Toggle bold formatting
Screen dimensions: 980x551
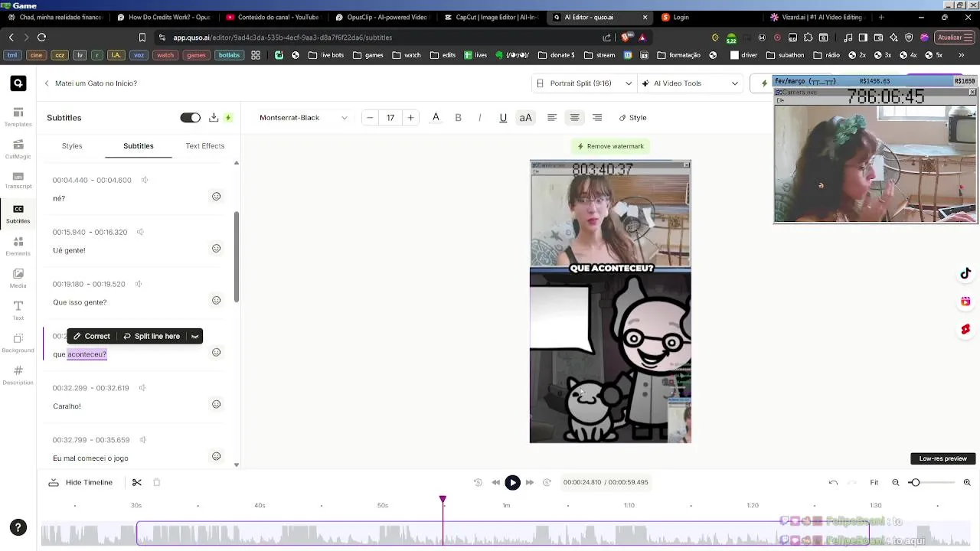pyautogui.click(x=458, y=118)
